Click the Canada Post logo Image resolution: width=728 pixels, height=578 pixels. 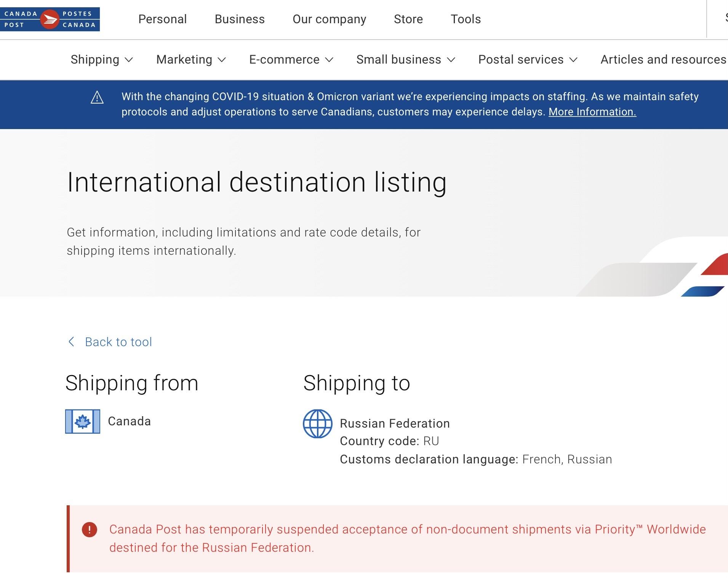[x=50, y=19]
